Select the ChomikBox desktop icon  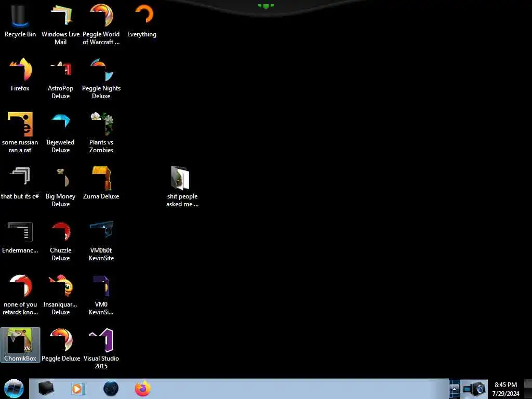point(20,345)
